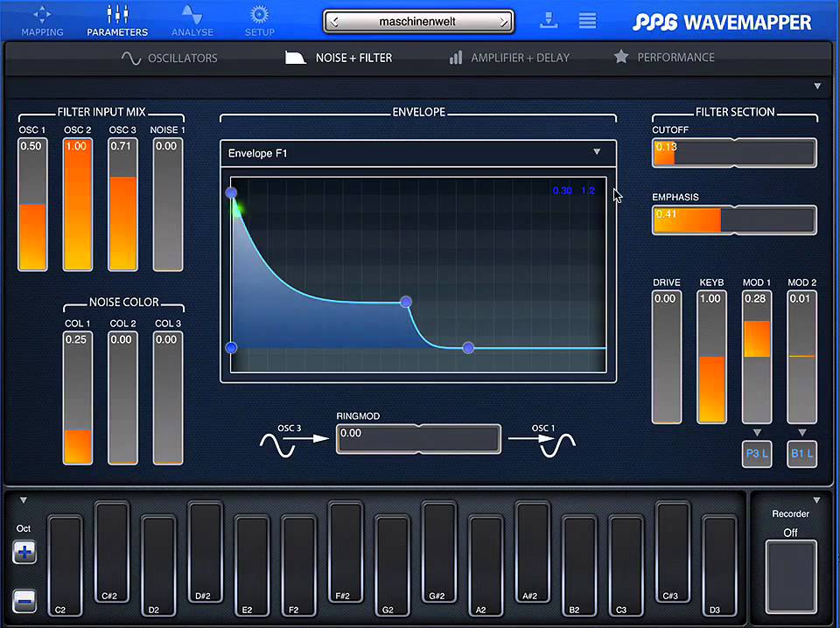Click the OSC 3 ringmod source wave icon
Viewport: 840px width, 628px height.
pyautogui.click(x=277, y=445)
